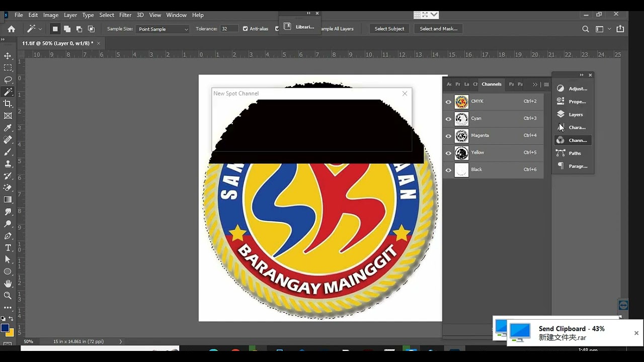Select the Smudge tool
This screenshot has height=362, width=644.
(8, 212)
